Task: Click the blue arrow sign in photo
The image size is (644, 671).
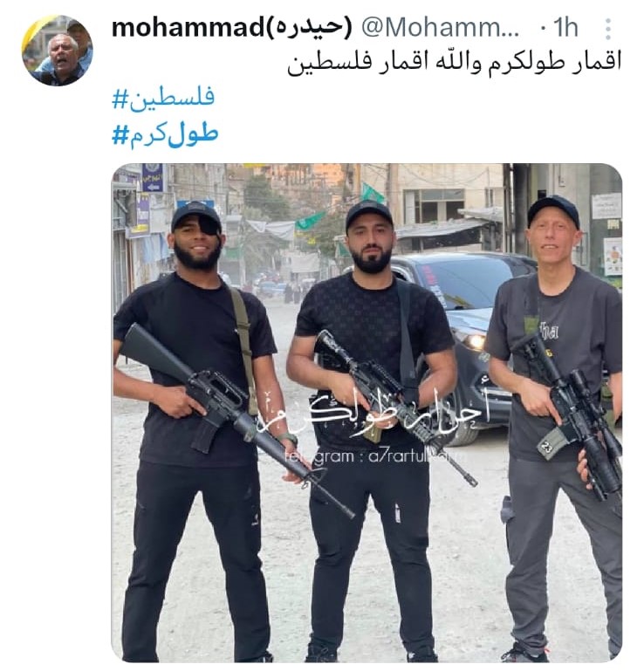Action: pos(153,177)
